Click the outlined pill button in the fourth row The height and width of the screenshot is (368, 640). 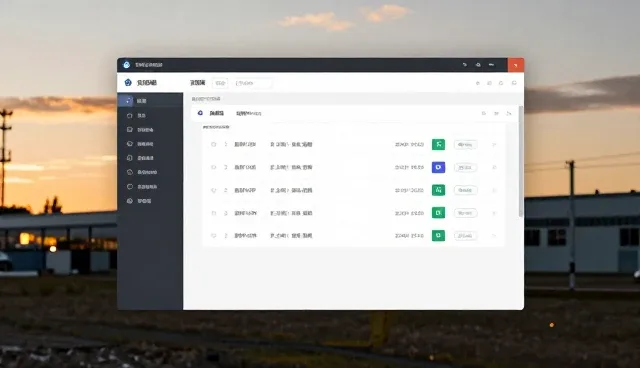pyautogui.click(x=465, y=213)
